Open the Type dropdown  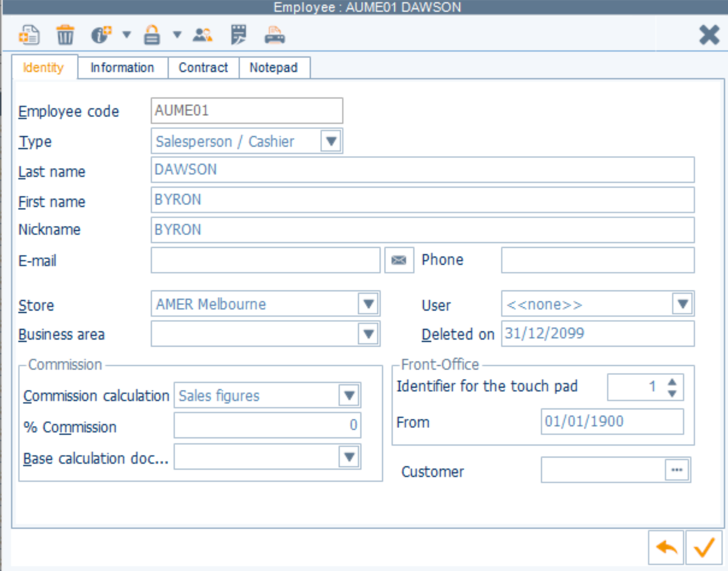click(x=331, y=141)
